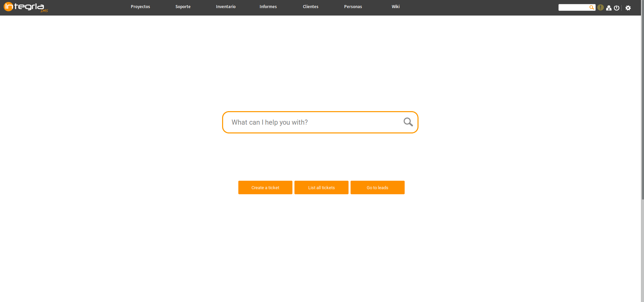Screen dimensions: 644x302
Task: Click the vertical page scrollbar
Action: tap(642, 108)
